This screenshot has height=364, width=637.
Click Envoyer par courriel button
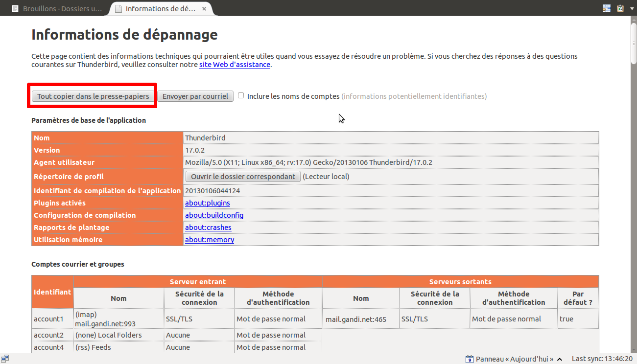pyautogui.click(x=195, y=96)
